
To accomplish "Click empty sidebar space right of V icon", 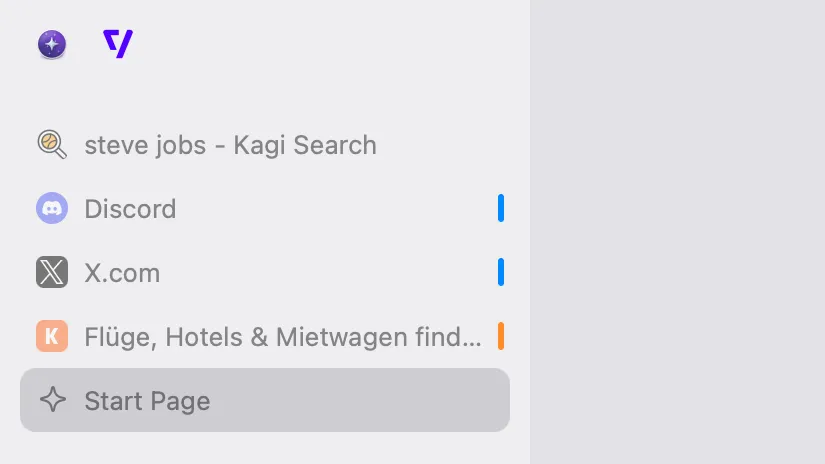I will coord(326,44).
